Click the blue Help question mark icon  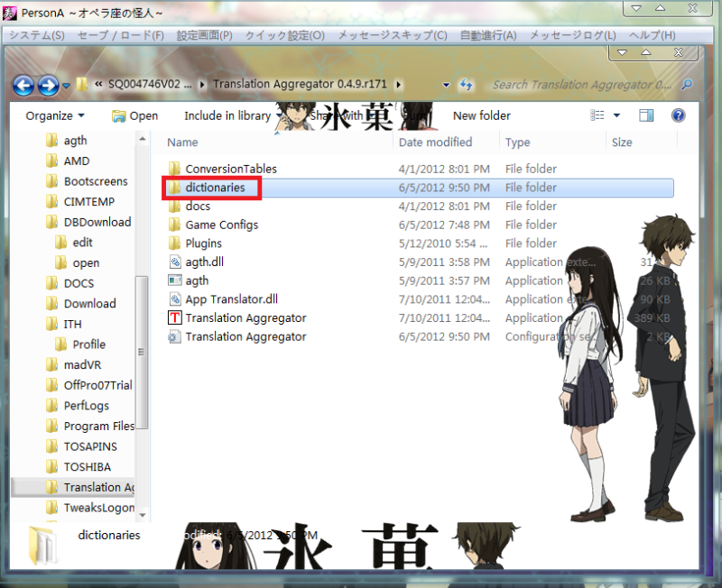point(678,115)
